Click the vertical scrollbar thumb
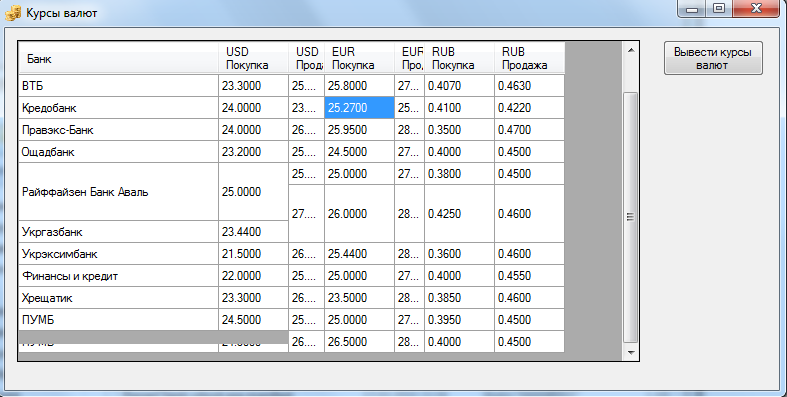This screenshot has width=787, height=397. click(630, 217)
